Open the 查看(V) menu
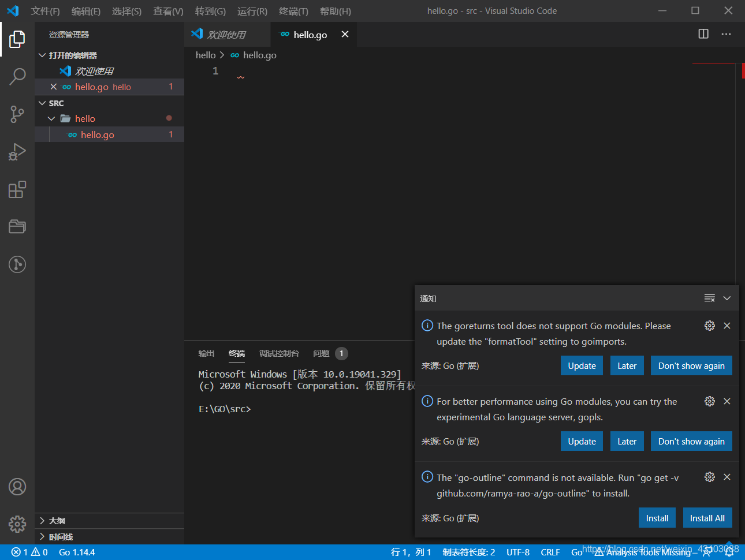 (168, 11)
